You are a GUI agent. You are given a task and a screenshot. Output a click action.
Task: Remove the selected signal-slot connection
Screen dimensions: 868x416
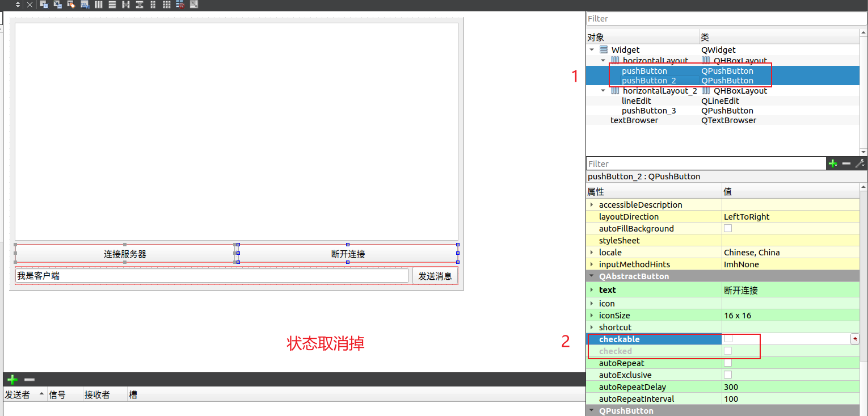coord(30,380)
